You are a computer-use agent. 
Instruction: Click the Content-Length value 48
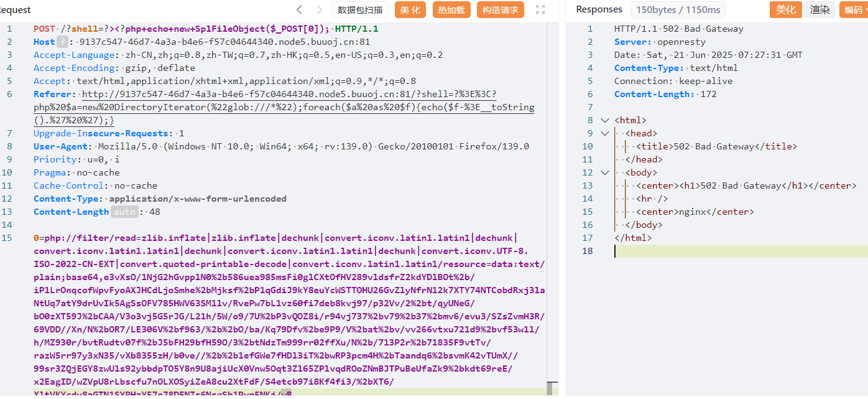tap(155, 212)
